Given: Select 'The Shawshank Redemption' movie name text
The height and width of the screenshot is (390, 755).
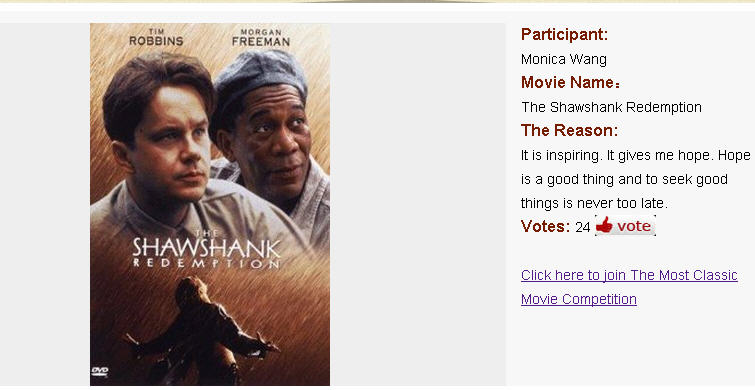Looking at the screenshot, I should [x=611, y=107].
